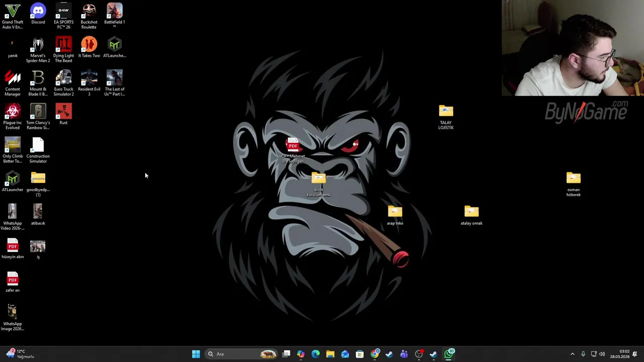Select the CV Mehmet Efe Sayılgan PDF
644x362 pixels.
[293, 150]
